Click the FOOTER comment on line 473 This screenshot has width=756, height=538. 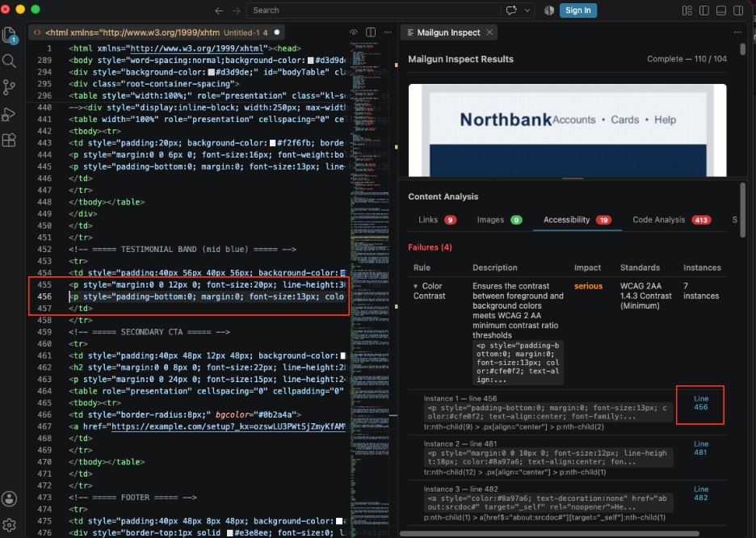pos(132,498)
